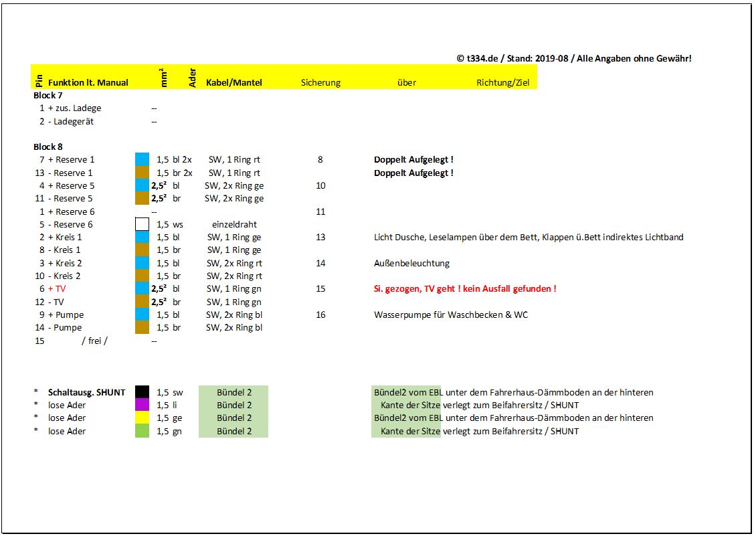The image size is (756, 536).
Task: Click the black swatch beside Schaltausg. SHUNT
Action: [142, 392]
